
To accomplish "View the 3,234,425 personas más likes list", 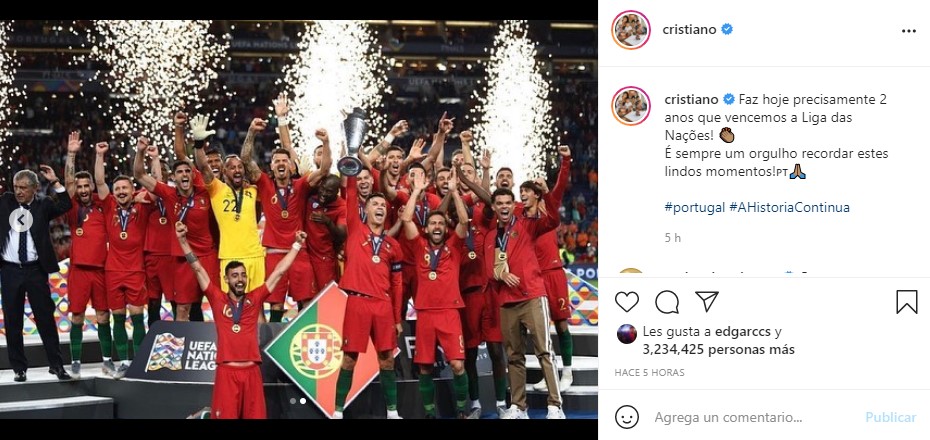I will click(718, 350).
